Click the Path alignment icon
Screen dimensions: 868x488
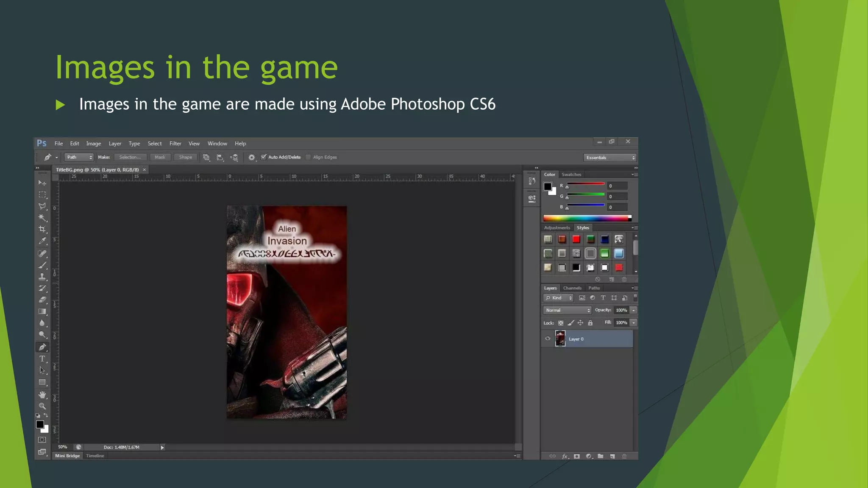pyautogui.click(x=220, y=157)
